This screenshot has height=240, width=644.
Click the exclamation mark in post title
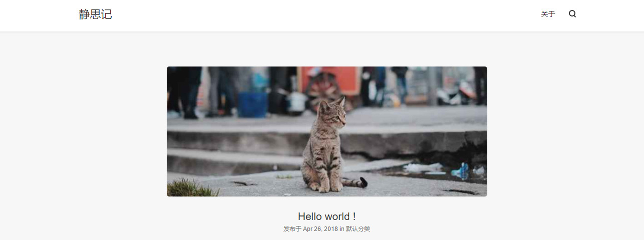354,216
